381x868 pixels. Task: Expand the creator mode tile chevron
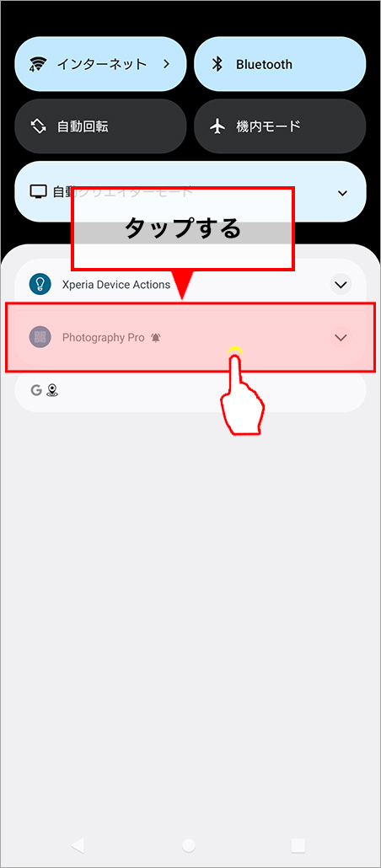coord(343,193)
